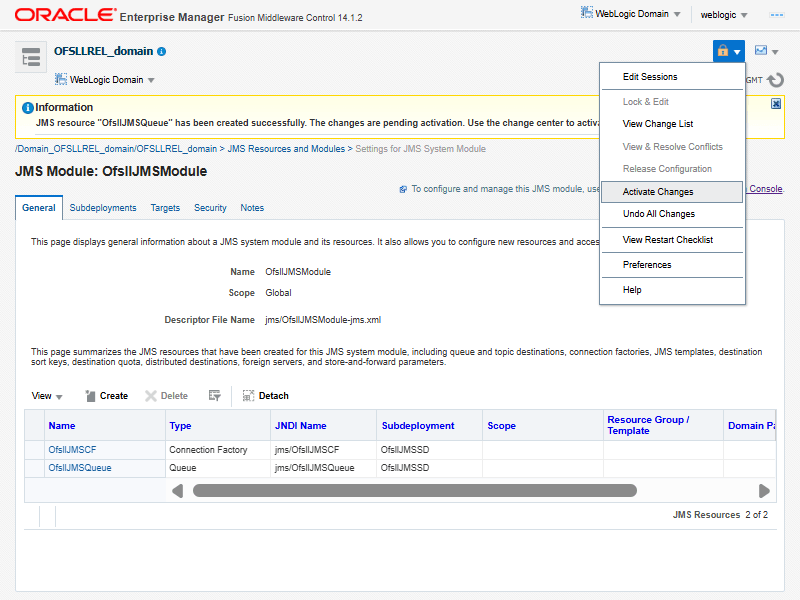Open the envelope recording menu icon
This screenshot has width=800, height=600.
(x=761, y=51)
